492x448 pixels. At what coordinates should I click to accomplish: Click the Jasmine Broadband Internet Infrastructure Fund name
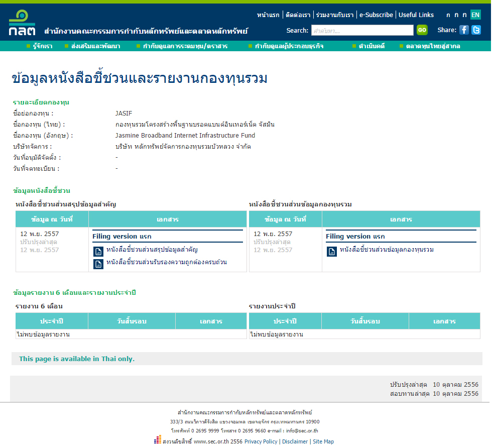point(185,135)
